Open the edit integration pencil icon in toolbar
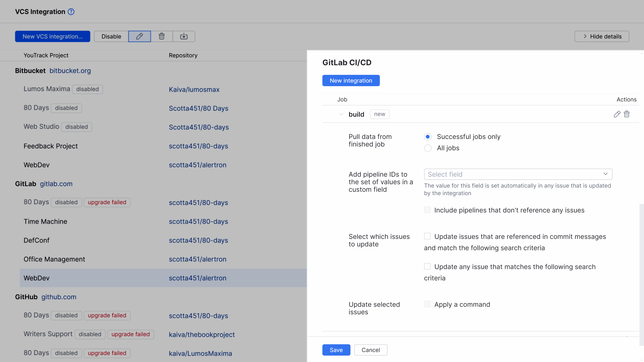This screenshot has height=362, width=644. [x=139, y=36]
